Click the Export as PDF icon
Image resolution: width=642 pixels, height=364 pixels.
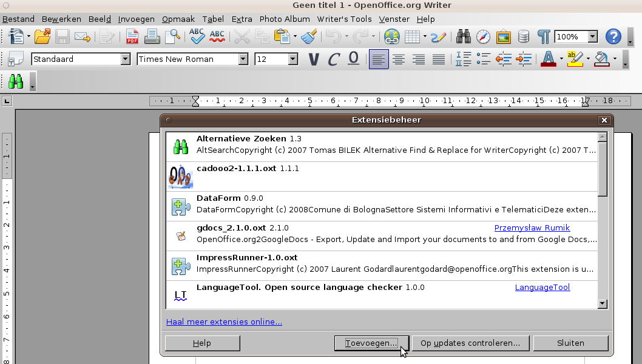pyautogui.click(x=132, y=37)
